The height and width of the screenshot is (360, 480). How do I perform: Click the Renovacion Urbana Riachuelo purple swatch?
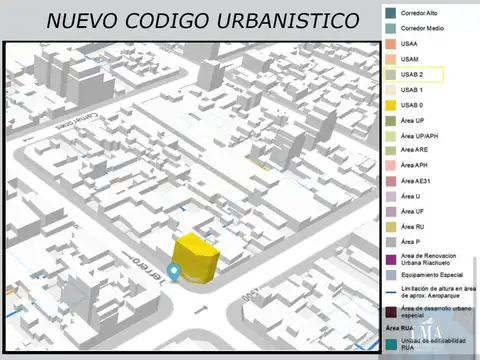pyautogui.click(x=391, y=259)
